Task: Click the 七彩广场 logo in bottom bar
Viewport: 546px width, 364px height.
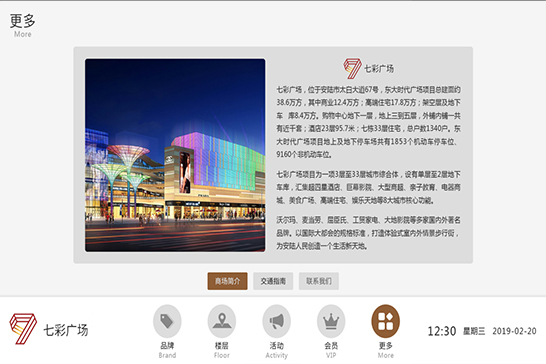Action: tap(49, 329)
